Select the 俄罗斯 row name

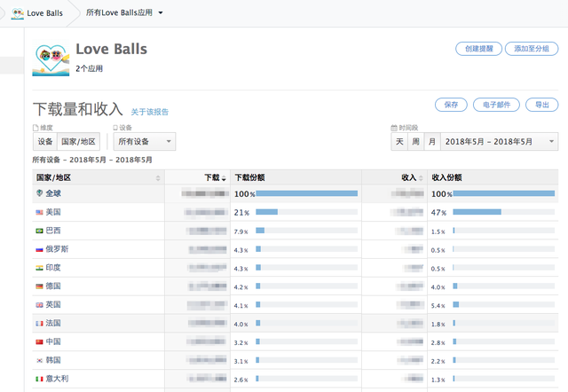coord(57,249)
